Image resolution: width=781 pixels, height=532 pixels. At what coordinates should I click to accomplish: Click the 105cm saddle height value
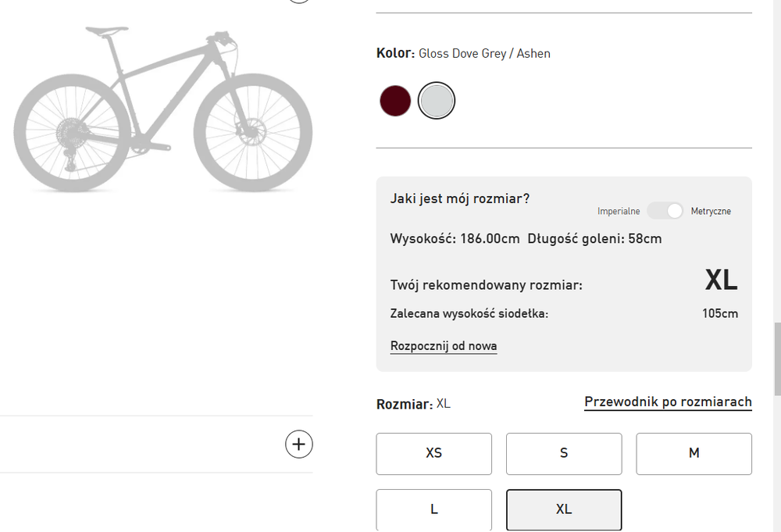coord(719,314)
